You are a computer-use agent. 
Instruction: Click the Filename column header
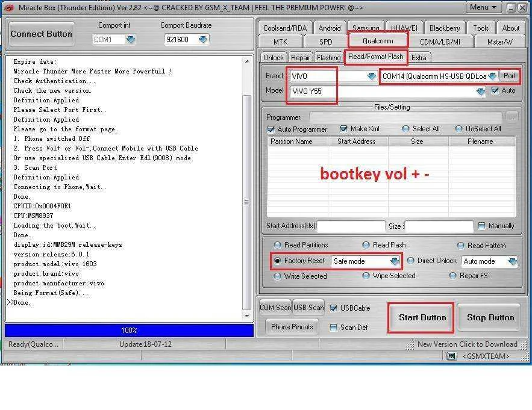point(482,141)
